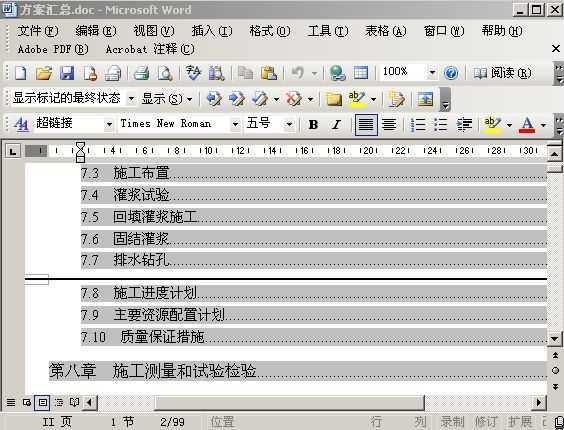Open the zoom 100% dropdown

432,73
